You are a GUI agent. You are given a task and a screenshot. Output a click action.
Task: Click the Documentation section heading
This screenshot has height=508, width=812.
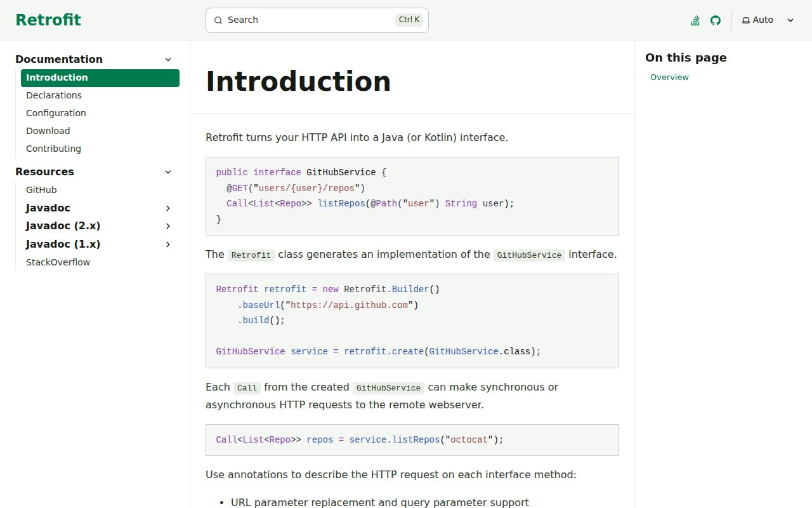click(59, 60)
